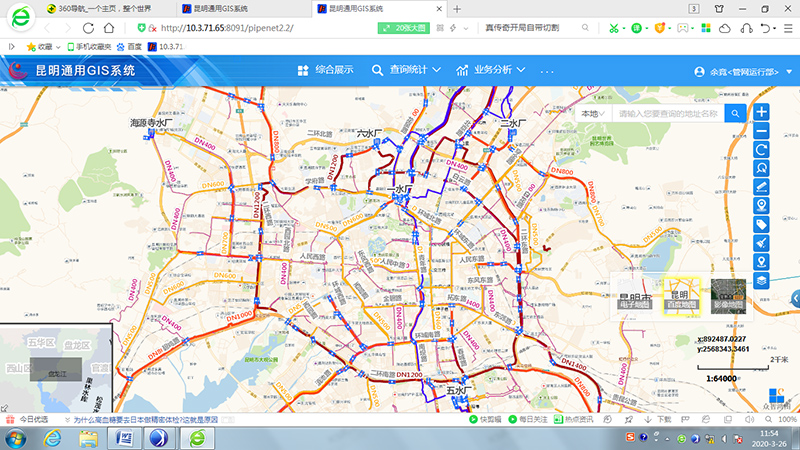Screen dimensions: 800x450
Task: Select the tag label tool
Action: 761,224
